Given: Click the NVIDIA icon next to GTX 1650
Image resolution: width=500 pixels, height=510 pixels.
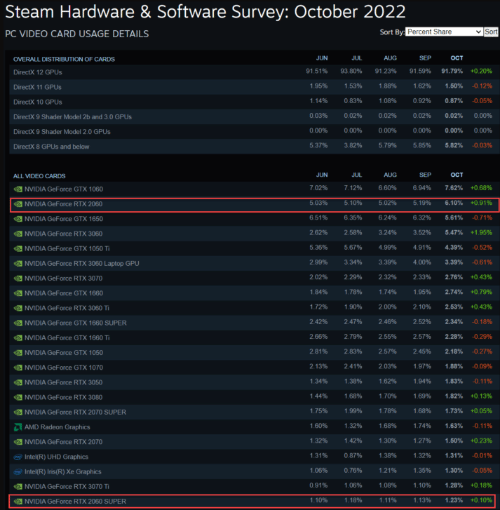Looking at the screenshot, I should coord(18,219).
